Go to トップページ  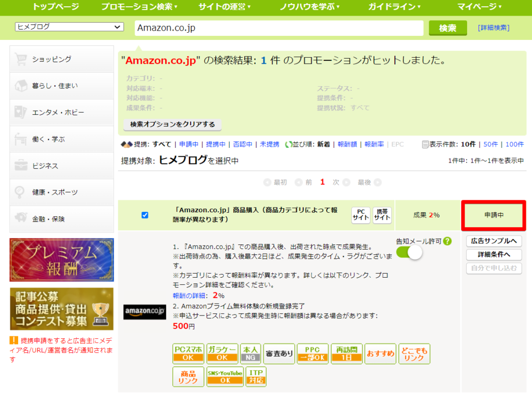point(56,6)
